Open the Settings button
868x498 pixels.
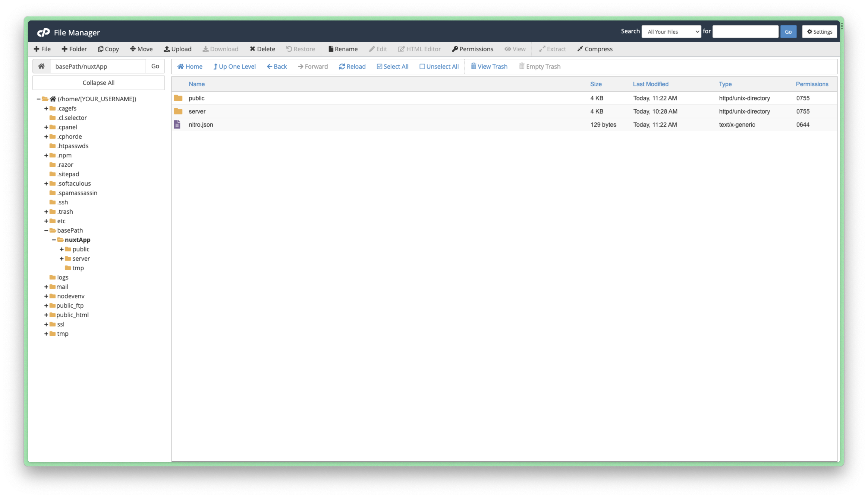point(819,31)
